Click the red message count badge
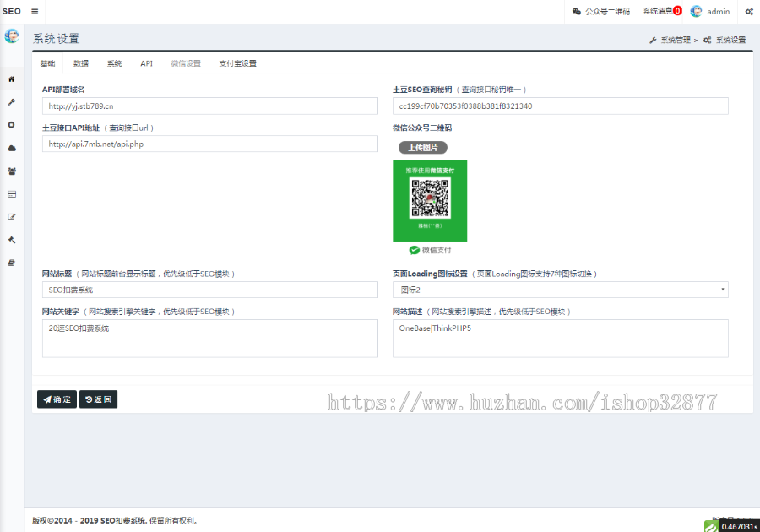This screenshot has width=760, height=532. point(677,11)
